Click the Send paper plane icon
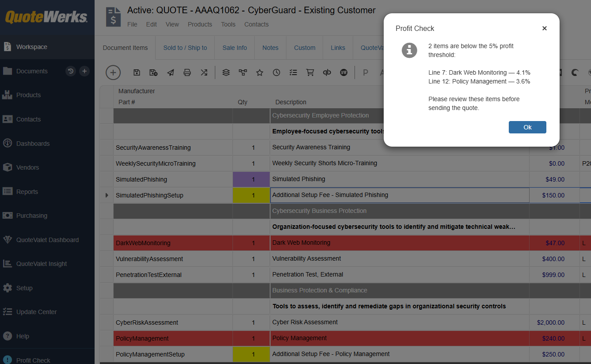Viewport: 591px width, 364px height. coord(170,72)
